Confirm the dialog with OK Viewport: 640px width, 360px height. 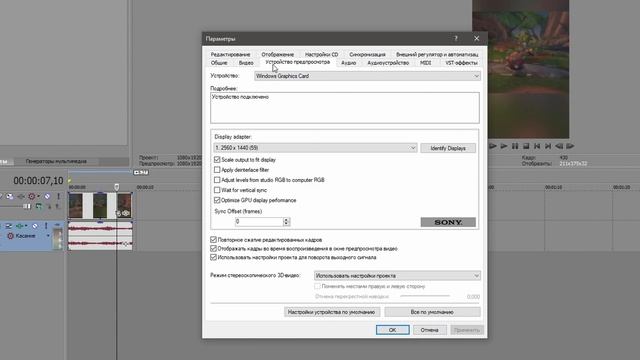393,330
